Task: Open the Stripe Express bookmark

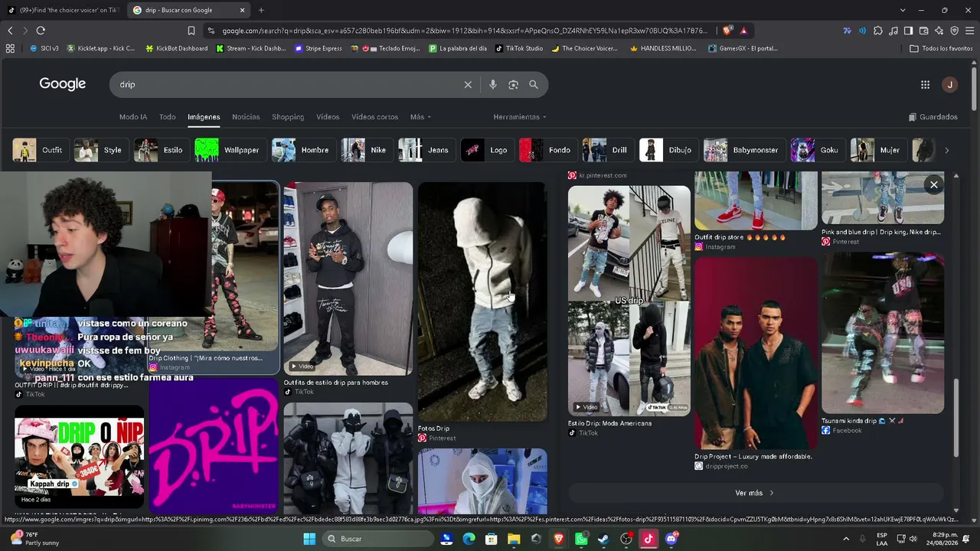Action: (x=318, y=48)
